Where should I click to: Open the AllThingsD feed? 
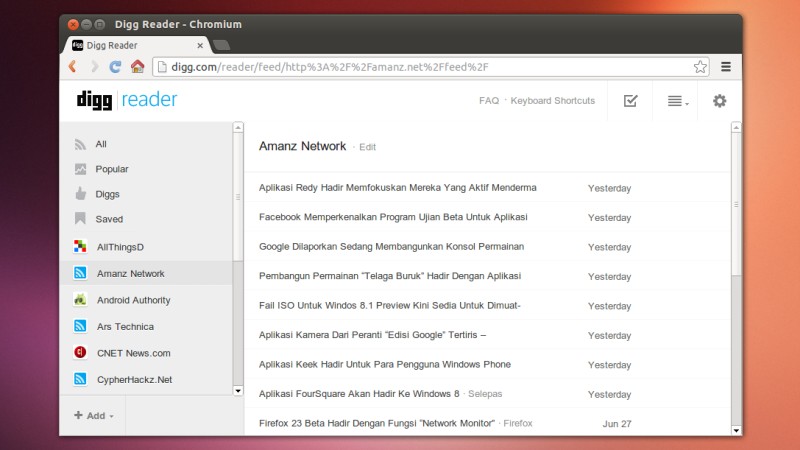[x=120, y=247]
